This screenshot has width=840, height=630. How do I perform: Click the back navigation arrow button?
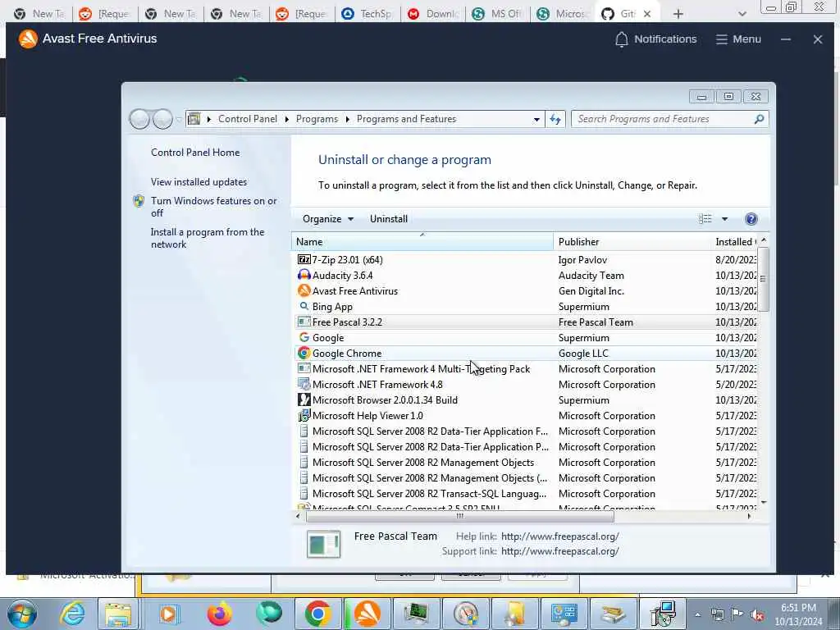click(139, 119)
